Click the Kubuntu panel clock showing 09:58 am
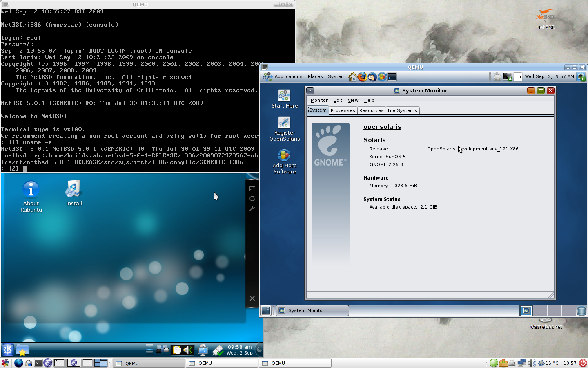 [x=239, y=350]
